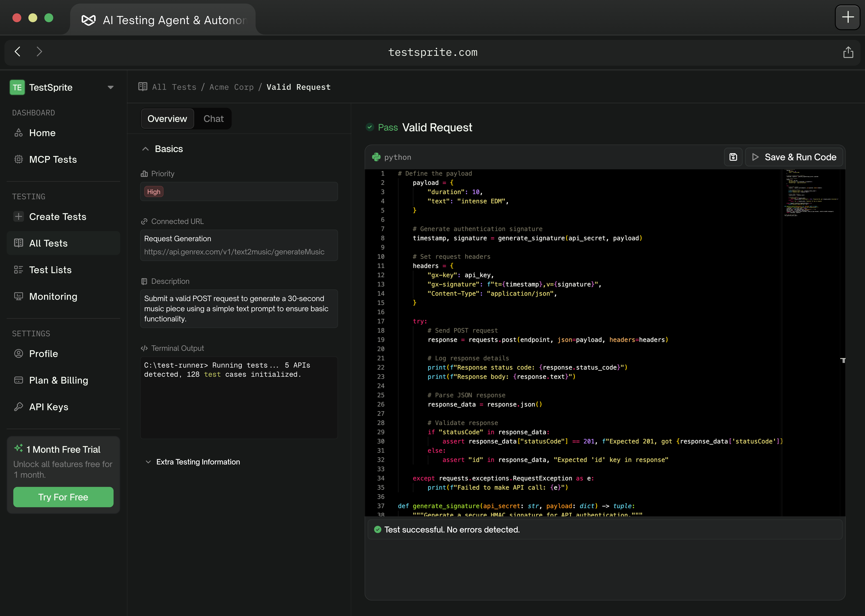
Task: Go to Create Tests
Action: [63, 217]
